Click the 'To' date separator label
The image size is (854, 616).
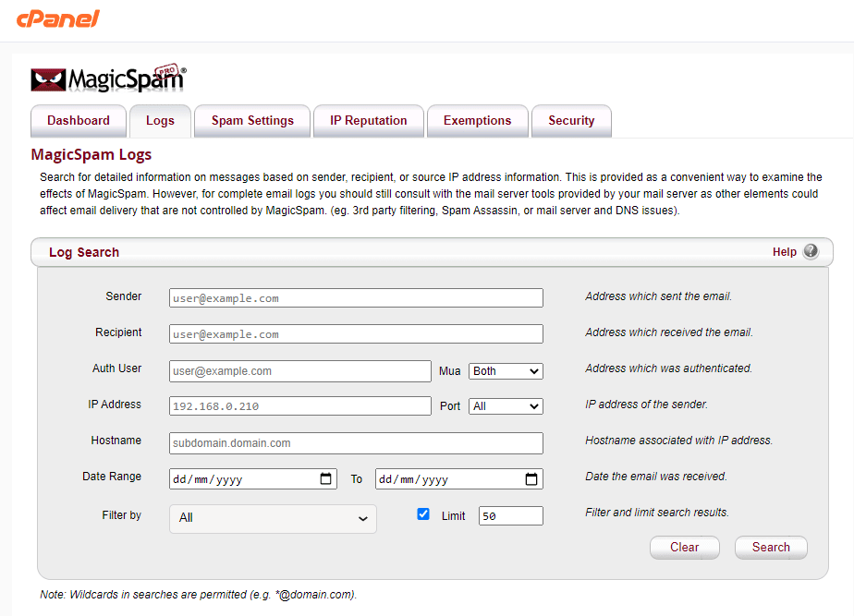coord(356,479)
